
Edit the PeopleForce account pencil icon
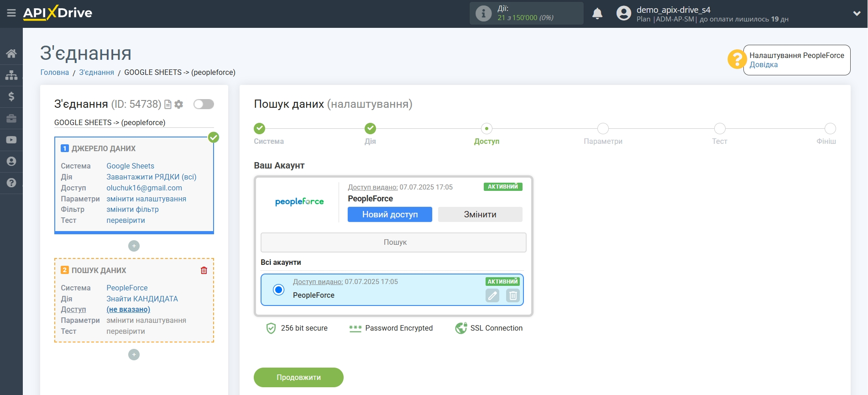tap(492, 296)
